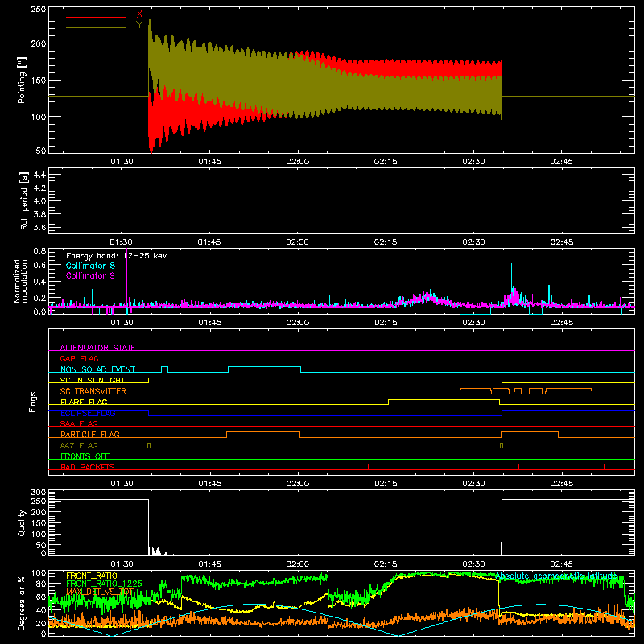Click 'Energy band: 12-25 keV' text

point(117,256)
